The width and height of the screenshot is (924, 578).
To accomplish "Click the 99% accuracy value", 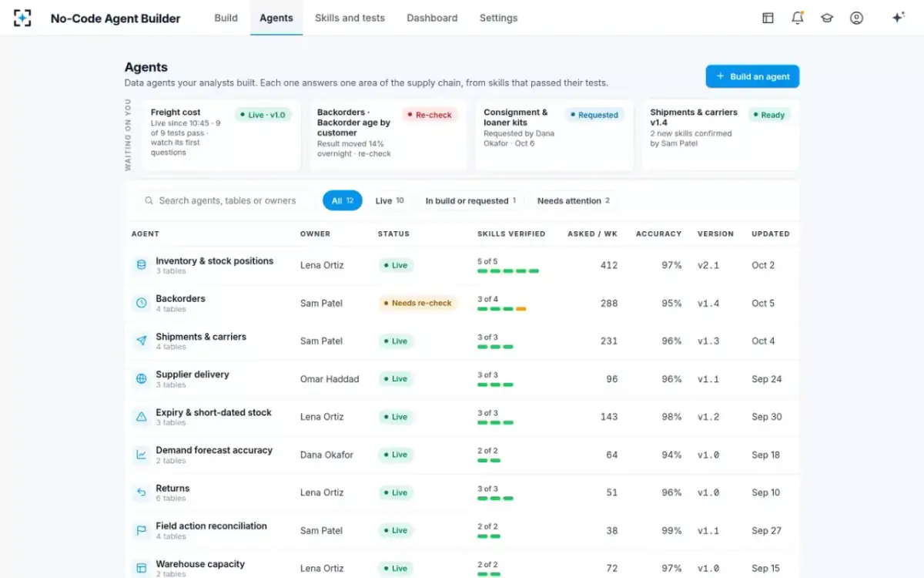I will [x=671, y=530].
